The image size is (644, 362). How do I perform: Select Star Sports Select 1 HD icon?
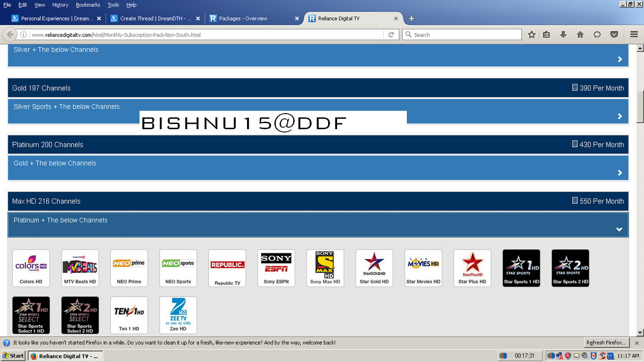[x=31, y=315]
